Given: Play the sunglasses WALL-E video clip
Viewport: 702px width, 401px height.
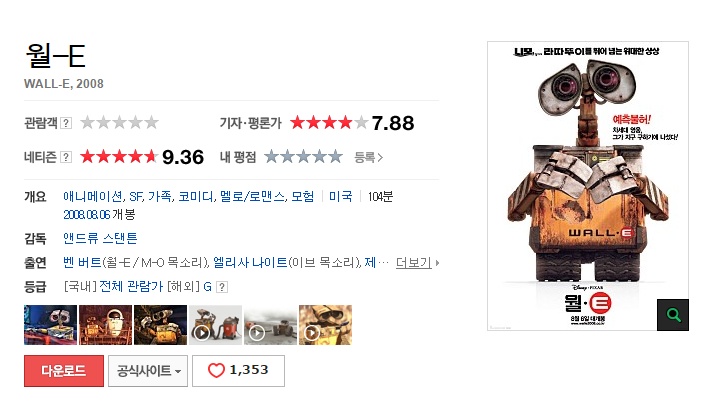Looking at the screenshot, I should pyautogui.click(x=325, y=325).
